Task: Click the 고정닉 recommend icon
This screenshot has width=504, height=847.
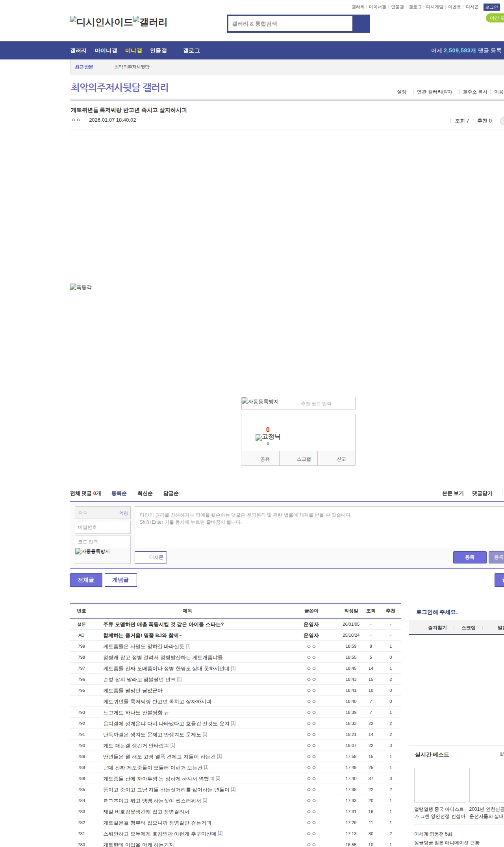Action: coord(268,437)
